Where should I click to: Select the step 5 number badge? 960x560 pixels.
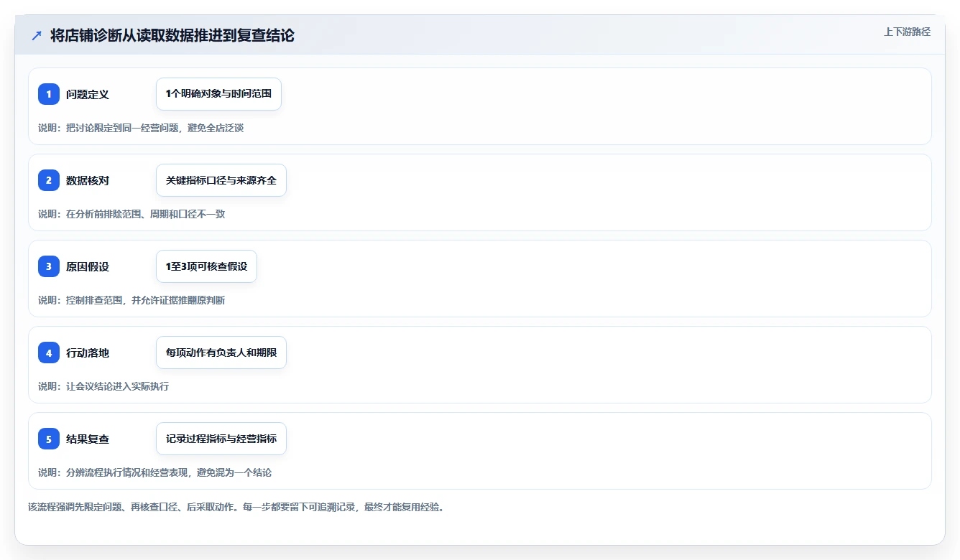tap(49, 439)
